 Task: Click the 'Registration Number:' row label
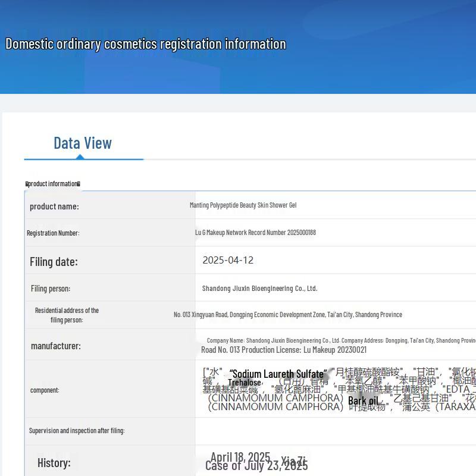click(x=53, y=233)
